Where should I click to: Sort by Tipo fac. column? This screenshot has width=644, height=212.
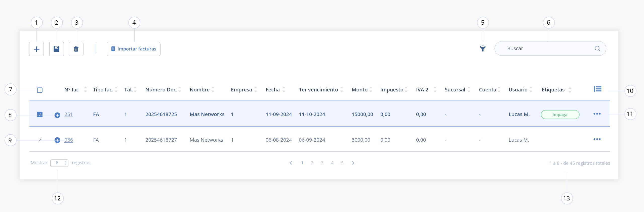point(116,90)
